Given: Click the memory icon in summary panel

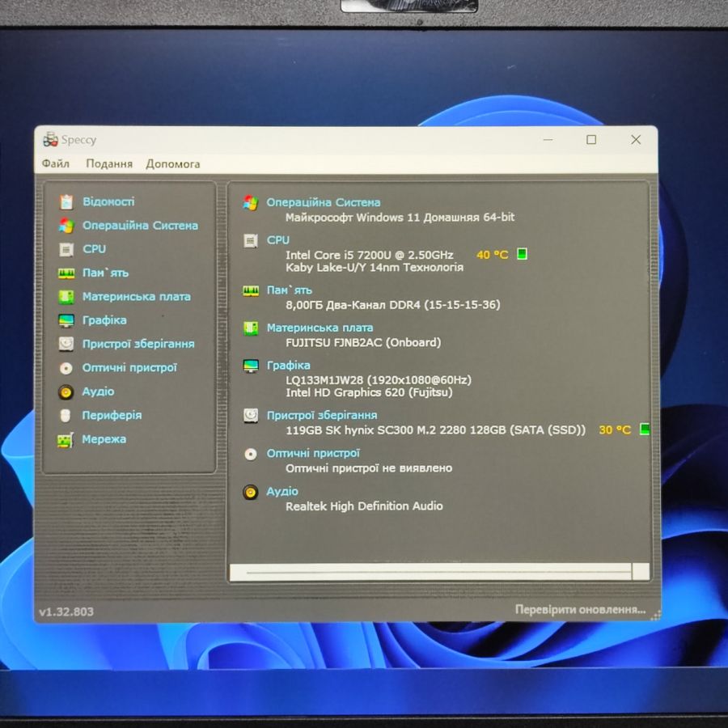Looking at the screenshot, I should pos(251,291).
